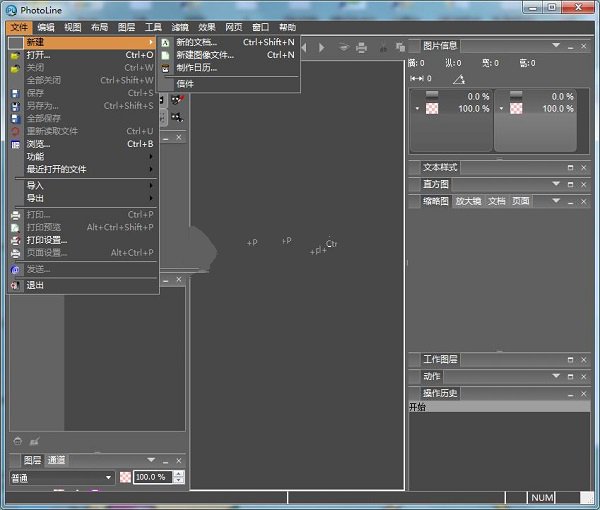Click the angle measurement triangle icon
Viewport: 600px width, 510px height.
pos(459,79)
